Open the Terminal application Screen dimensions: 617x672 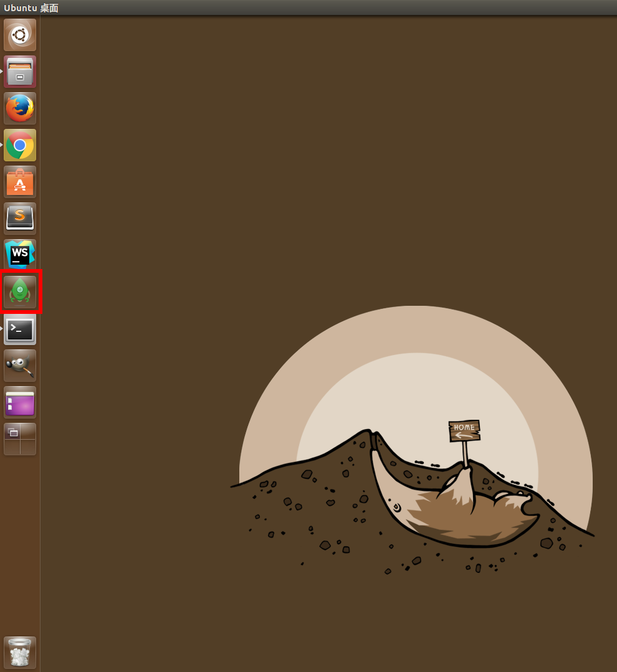[20, 329]
